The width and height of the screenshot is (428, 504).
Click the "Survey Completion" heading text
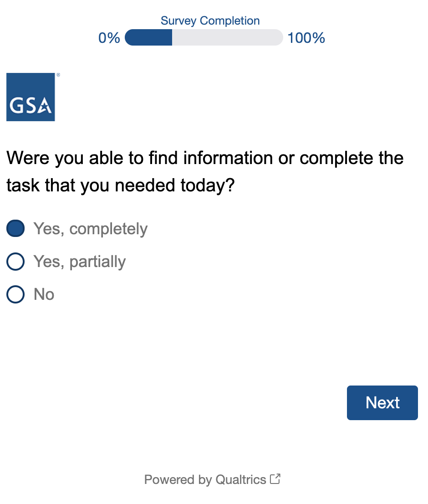click(210, 21)
